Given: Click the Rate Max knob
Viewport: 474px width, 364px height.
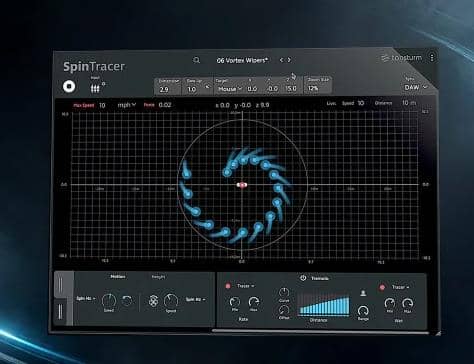Looking at the screenshot, I should tap(254, 302).
